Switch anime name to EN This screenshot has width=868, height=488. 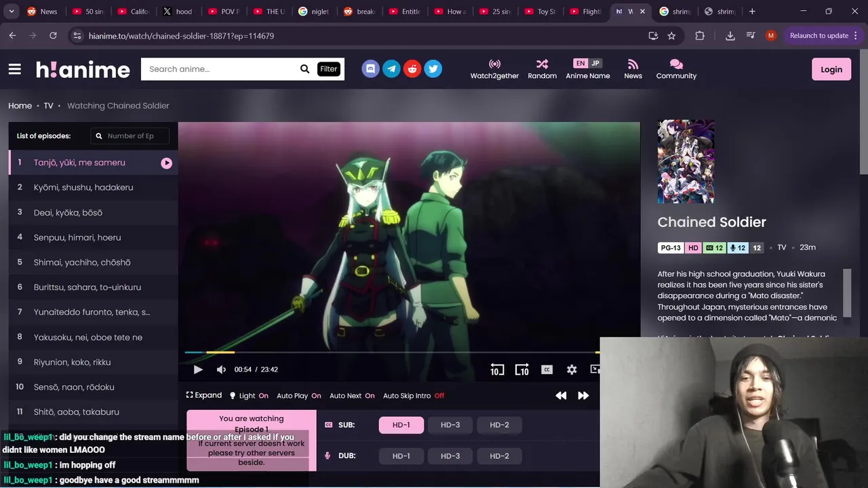click(580, 63)
